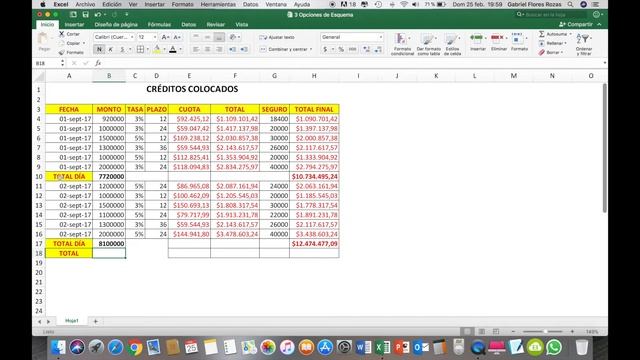Image resolution: width=640 pixels, height=360 pixels.
Task: Open Dar formato como tabla
Action: [x=428, y=44]
